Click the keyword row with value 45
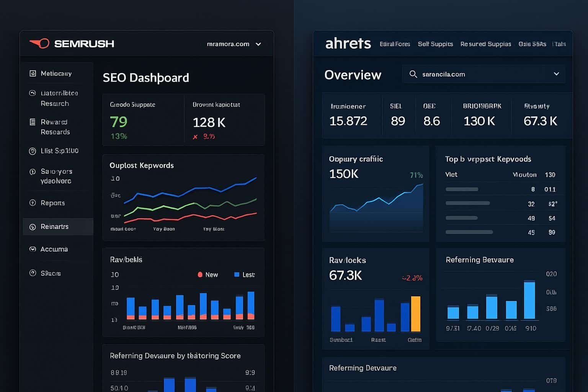Viewport: 588px width, 392px height. coord(501,232)
